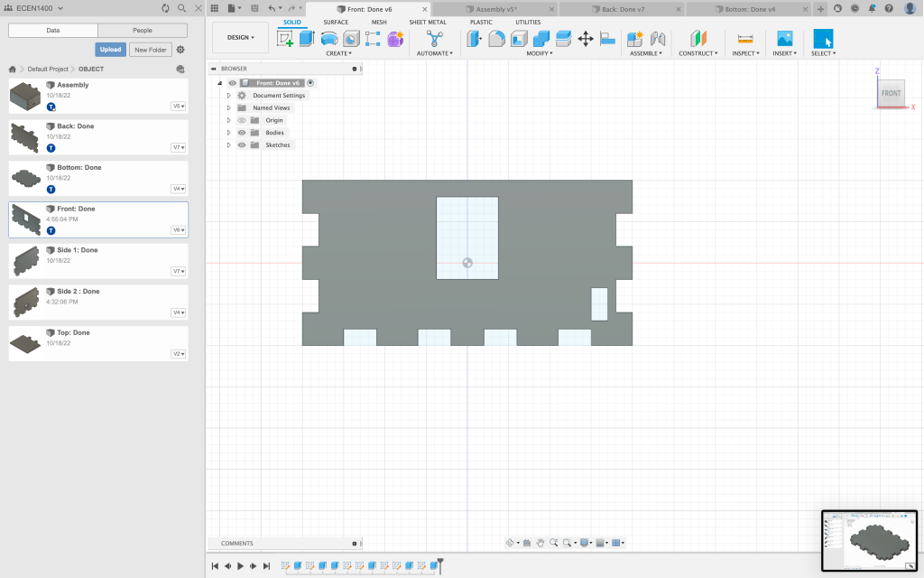Click the Upload button

(110, 50)
